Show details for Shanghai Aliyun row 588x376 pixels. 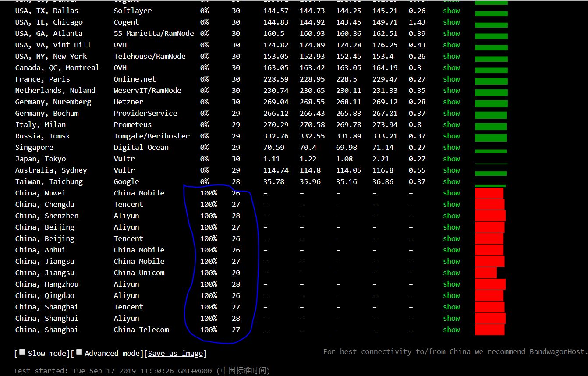click(451, 318)
